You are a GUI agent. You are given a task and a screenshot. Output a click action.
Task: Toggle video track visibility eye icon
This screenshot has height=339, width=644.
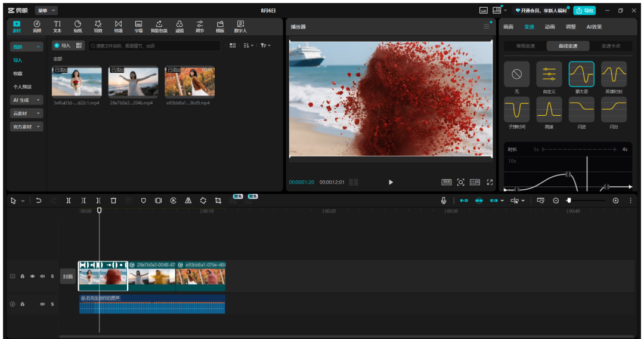(32, 276)
